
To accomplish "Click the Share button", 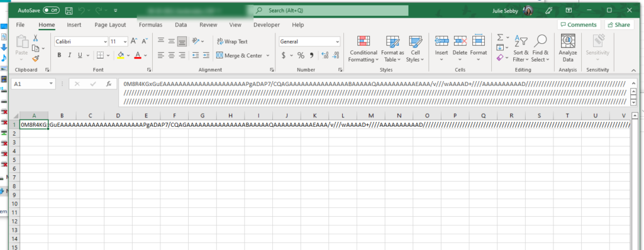I will point(619,24).
